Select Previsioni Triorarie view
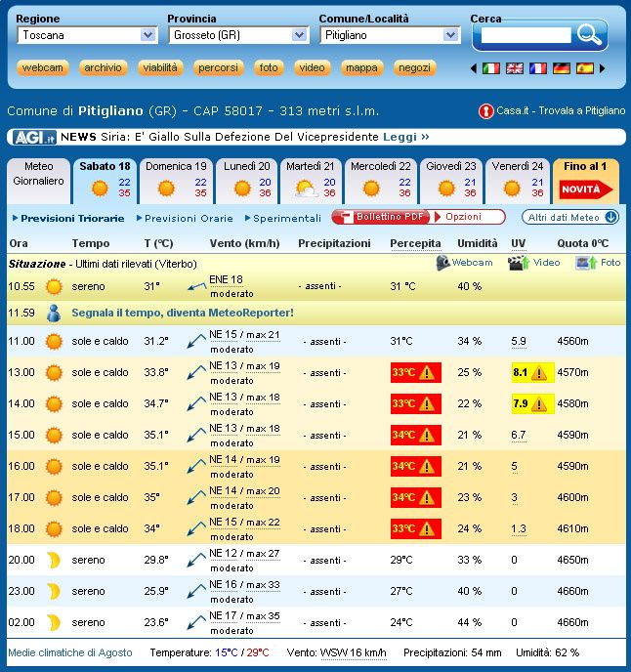 point(72,218)
